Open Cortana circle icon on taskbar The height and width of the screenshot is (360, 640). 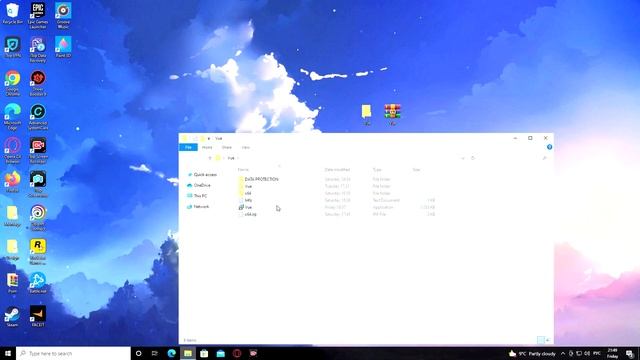138,353
